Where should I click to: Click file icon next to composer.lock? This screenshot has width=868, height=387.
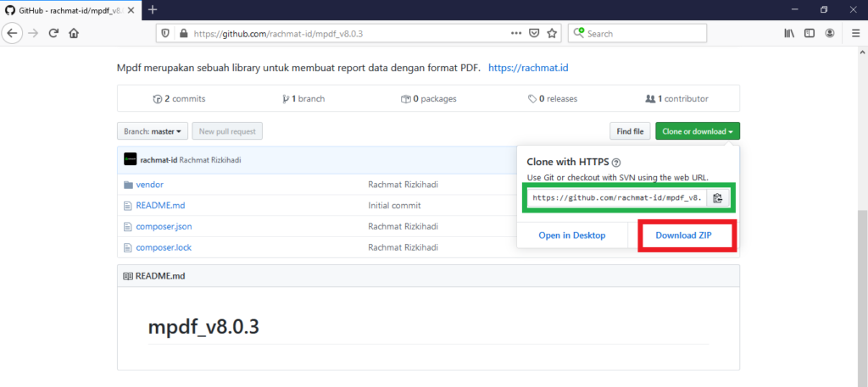pyautogui.click(x=128, y=247)
